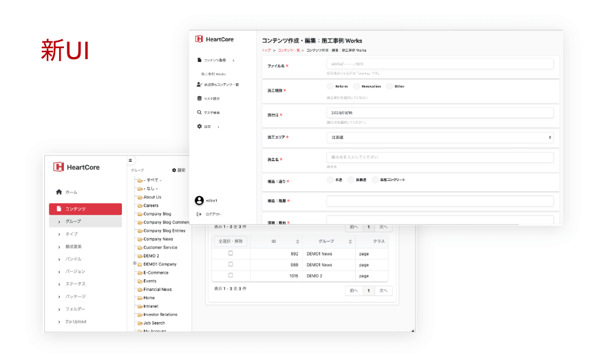This screenshot has width=605, height=364.
Task: Click the hamburger menu toggle icon
Action: coord(131,160)
